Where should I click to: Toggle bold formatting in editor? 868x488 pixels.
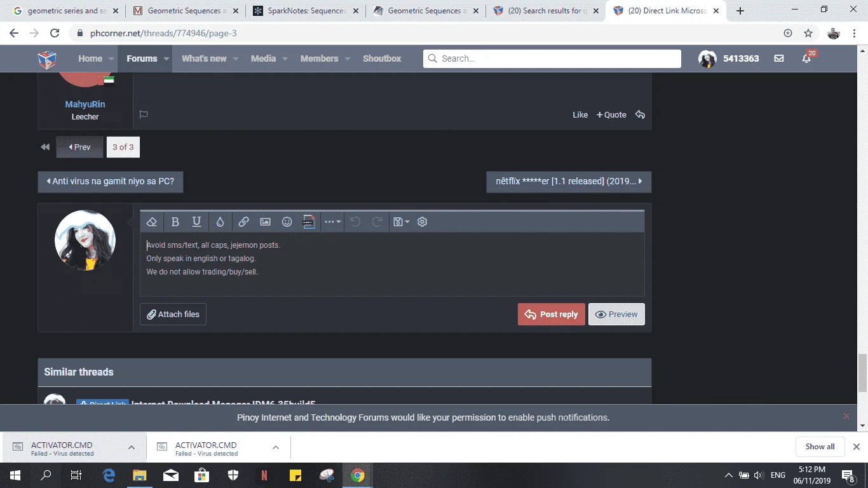click(175, 222)
